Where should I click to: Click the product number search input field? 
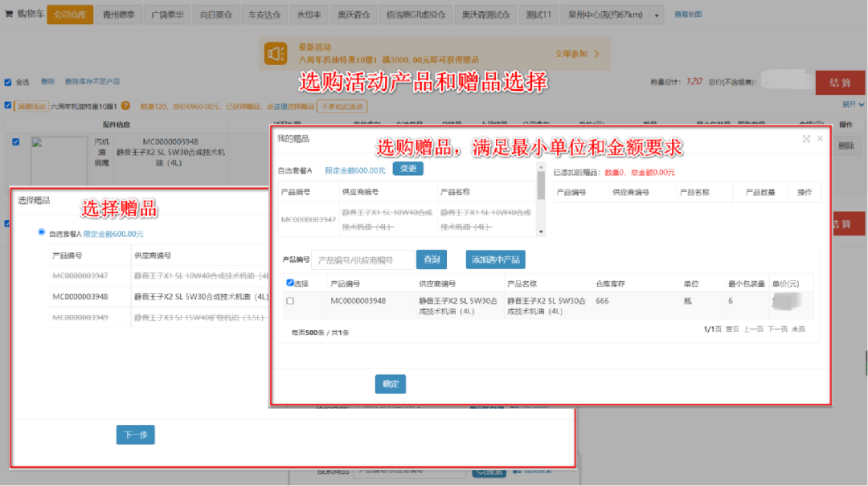[x=362, y=259]
